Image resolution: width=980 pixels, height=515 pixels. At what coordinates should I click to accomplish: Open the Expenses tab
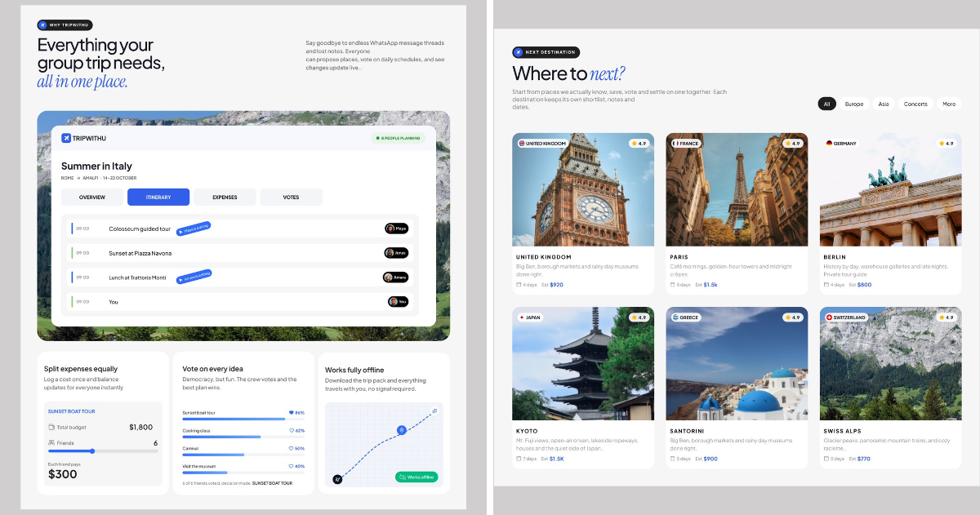click(x=225, y=197)
